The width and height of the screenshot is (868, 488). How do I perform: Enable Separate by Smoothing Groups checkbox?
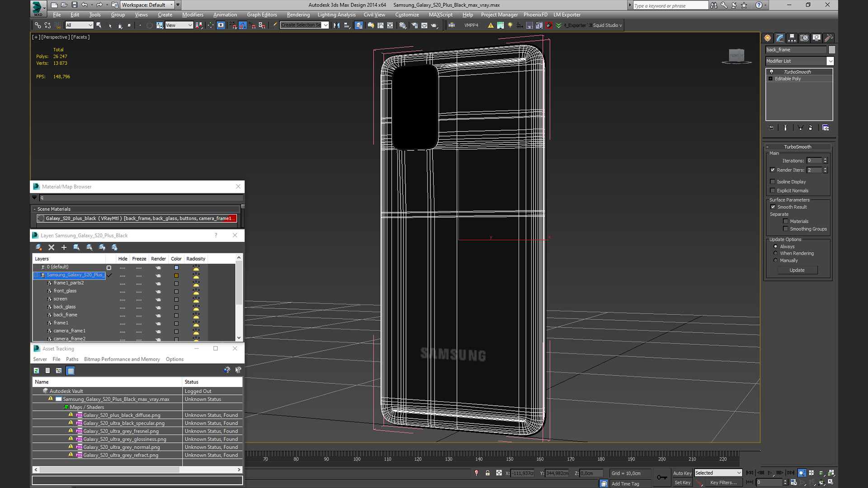[x=786, y=229]
